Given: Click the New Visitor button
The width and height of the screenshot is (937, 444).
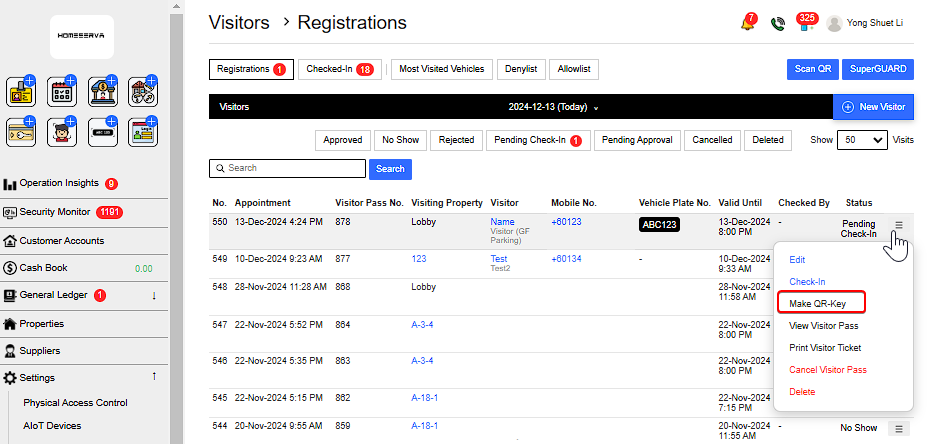Looking at the screenshot, I should [873, 107].
